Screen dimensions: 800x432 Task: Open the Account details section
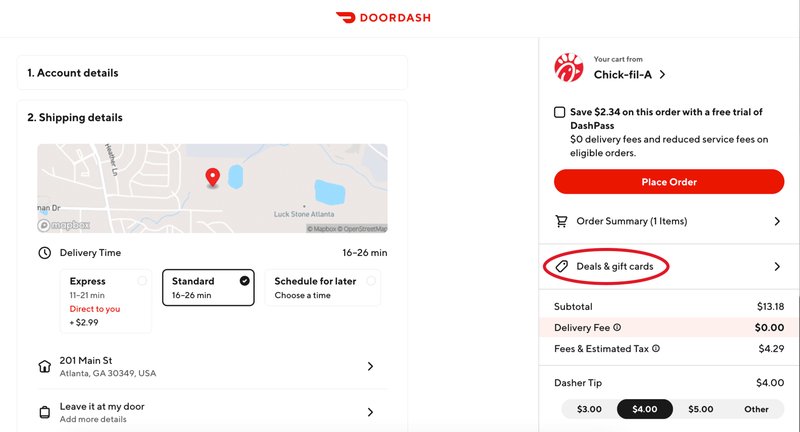tap(212, 73)
